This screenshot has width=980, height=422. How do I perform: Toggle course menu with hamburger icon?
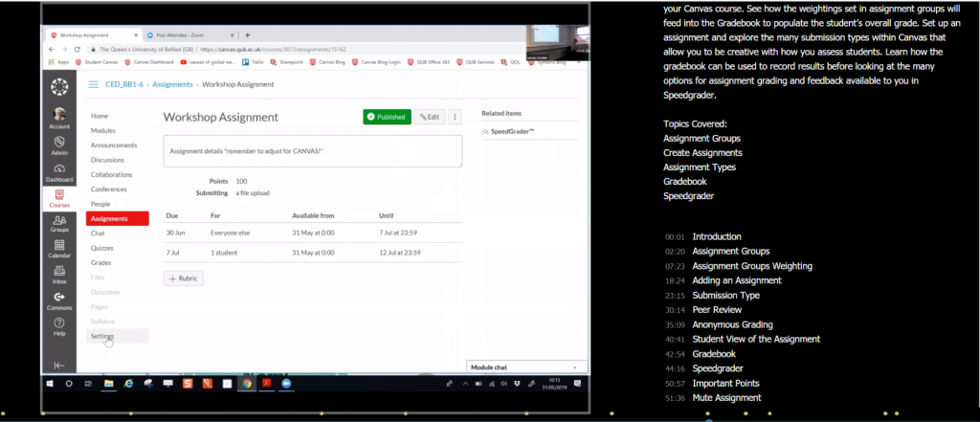[x=94, y=84]
